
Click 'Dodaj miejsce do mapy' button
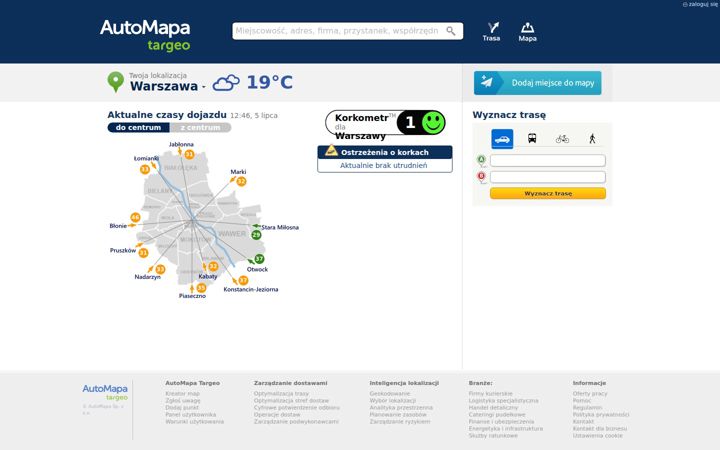click(x=537, y=83)
